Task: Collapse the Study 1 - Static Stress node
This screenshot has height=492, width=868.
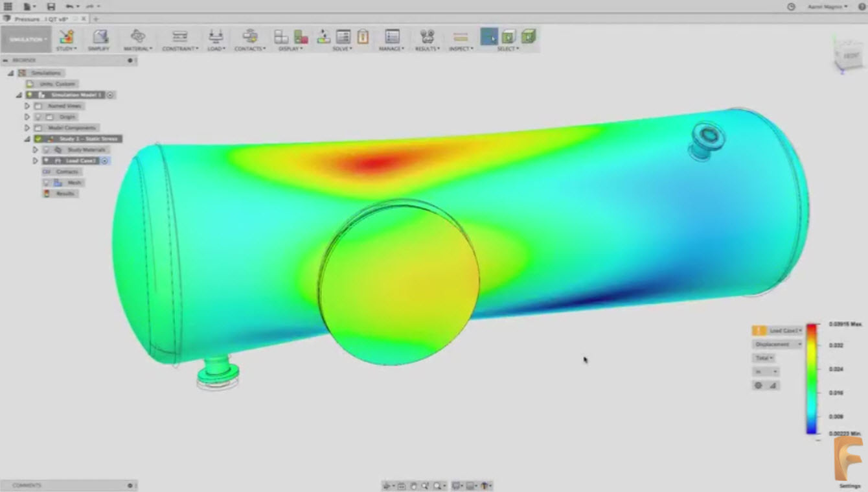Action: pyautogui.click(x=26, y=138)
